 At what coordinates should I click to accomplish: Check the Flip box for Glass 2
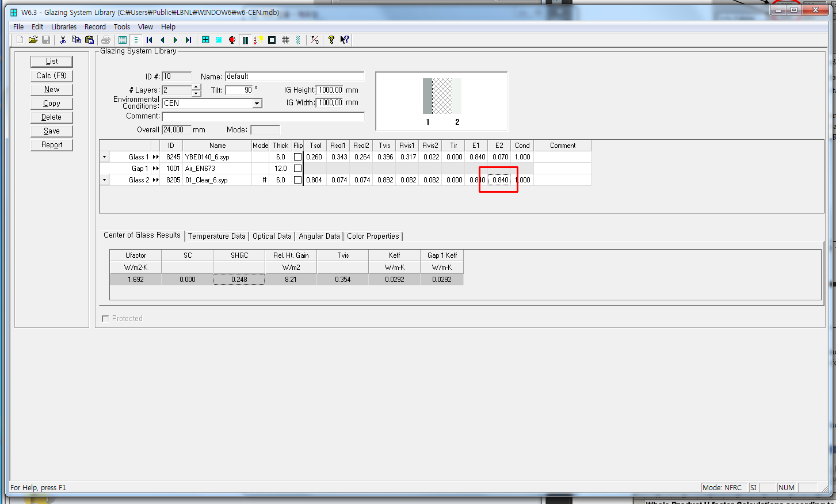click(x=297, y=180)
